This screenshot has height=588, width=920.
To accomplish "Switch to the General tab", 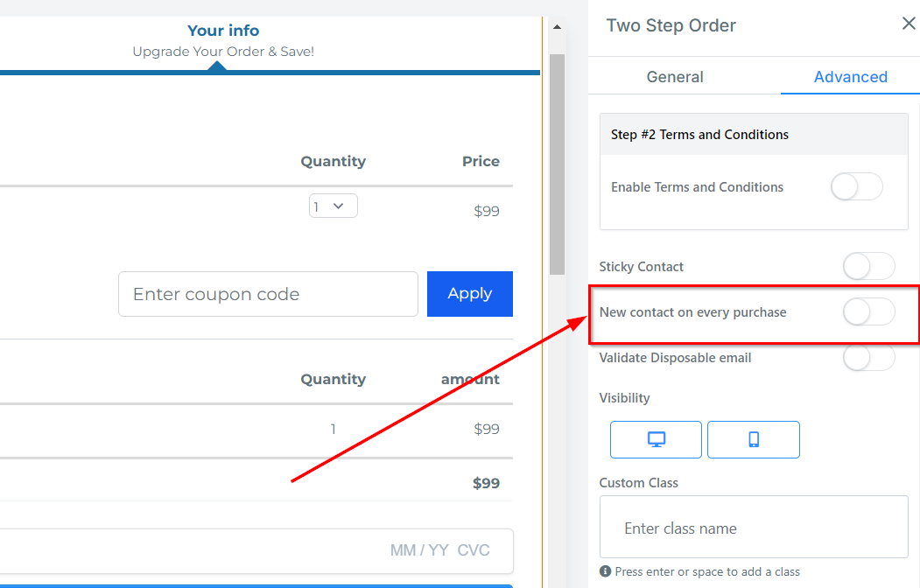I will (675, 77).
